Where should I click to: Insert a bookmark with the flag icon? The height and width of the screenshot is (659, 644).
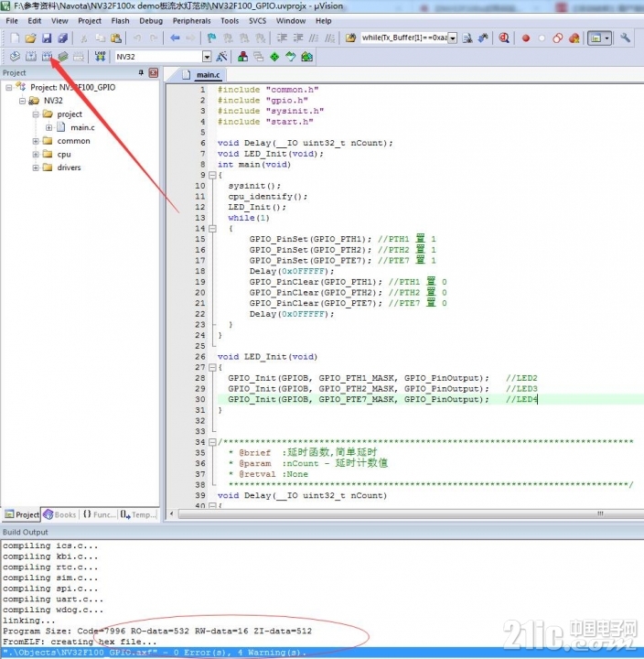pyautogui.click(x=211, y=38)
